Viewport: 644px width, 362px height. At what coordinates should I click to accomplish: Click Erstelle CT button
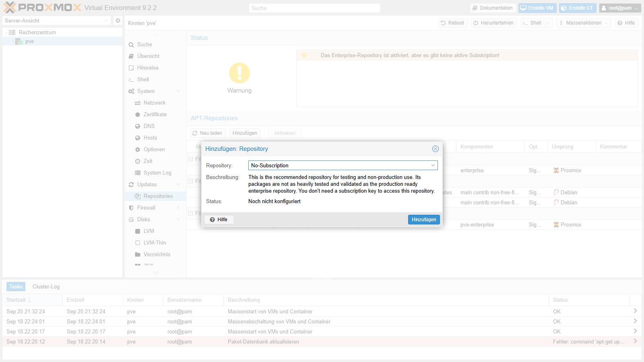[578, 8]
